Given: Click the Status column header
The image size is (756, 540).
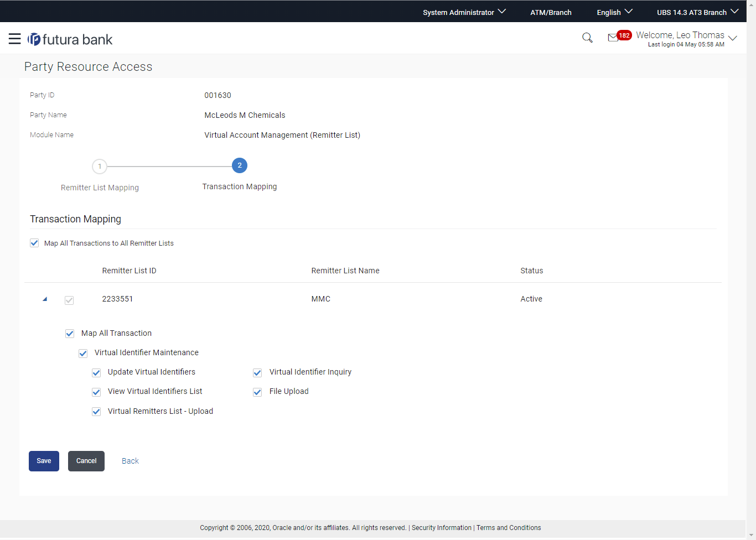Looking at the screenshot, I should point(532,271).
